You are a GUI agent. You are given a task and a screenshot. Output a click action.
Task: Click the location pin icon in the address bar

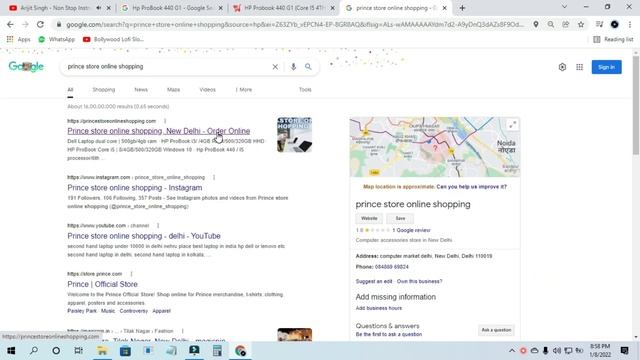click(536, 24)
